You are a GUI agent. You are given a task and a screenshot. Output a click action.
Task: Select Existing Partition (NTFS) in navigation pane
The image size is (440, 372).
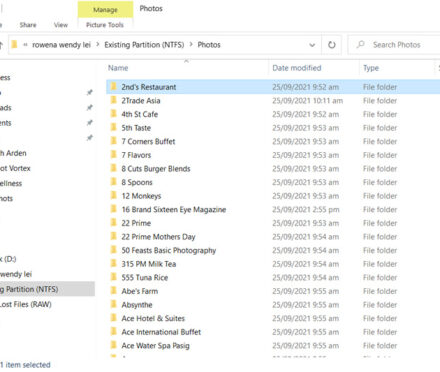pos(47,289)
